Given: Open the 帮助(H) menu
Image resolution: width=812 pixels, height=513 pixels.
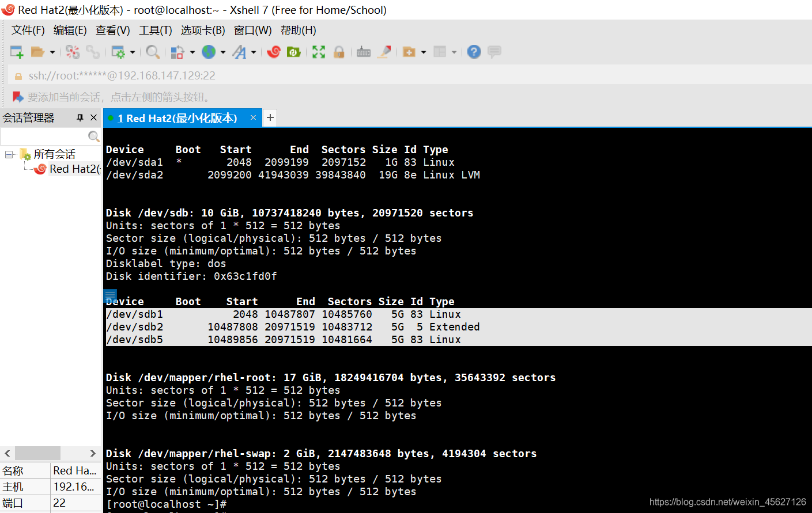Looking at the screenshot, I should [299, 31].
